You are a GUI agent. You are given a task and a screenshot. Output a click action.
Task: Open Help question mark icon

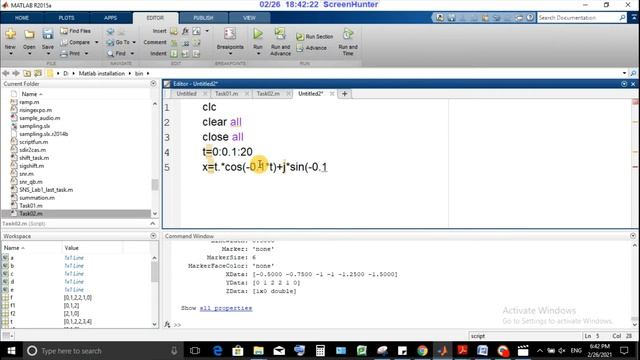[530, 18]
